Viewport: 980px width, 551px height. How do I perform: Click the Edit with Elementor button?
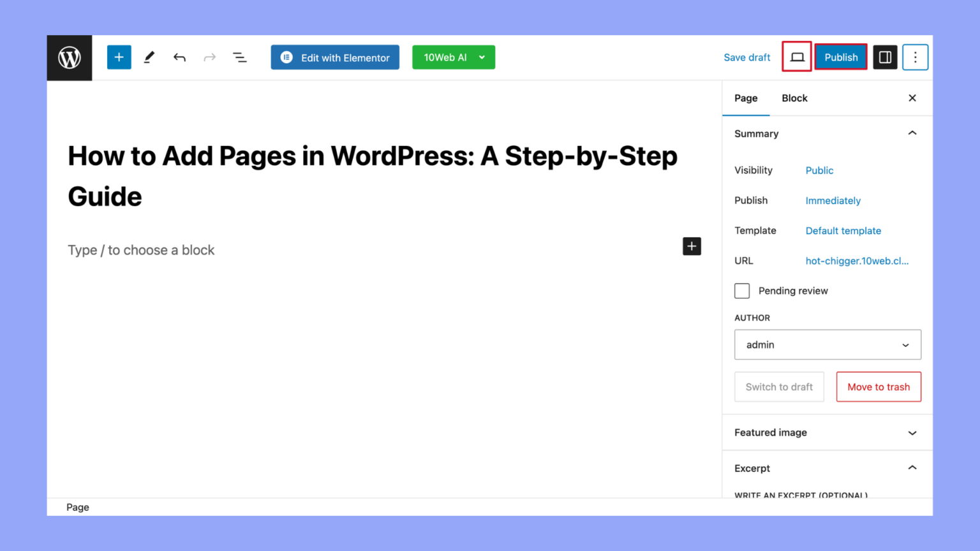tap(334, 57)
